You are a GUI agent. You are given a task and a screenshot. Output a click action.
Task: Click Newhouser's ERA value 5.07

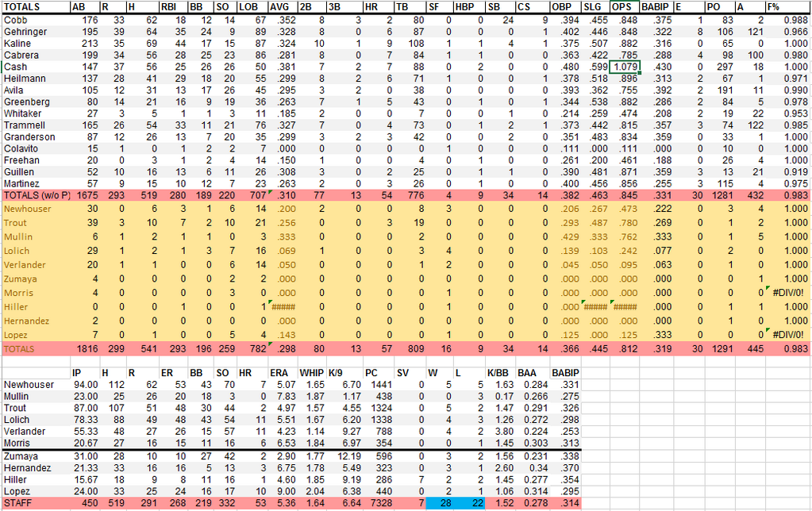coord(285,385)
